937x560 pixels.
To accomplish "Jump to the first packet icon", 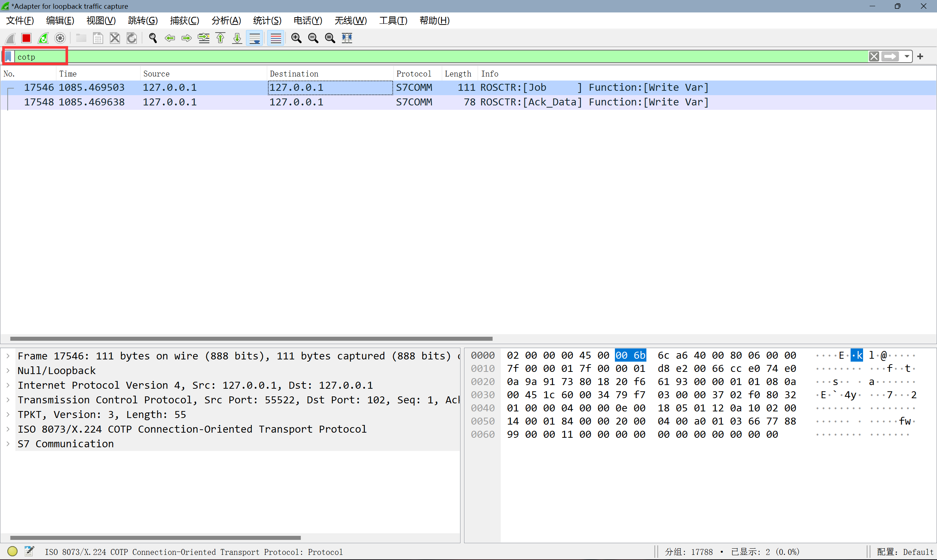I will point(220,38).
